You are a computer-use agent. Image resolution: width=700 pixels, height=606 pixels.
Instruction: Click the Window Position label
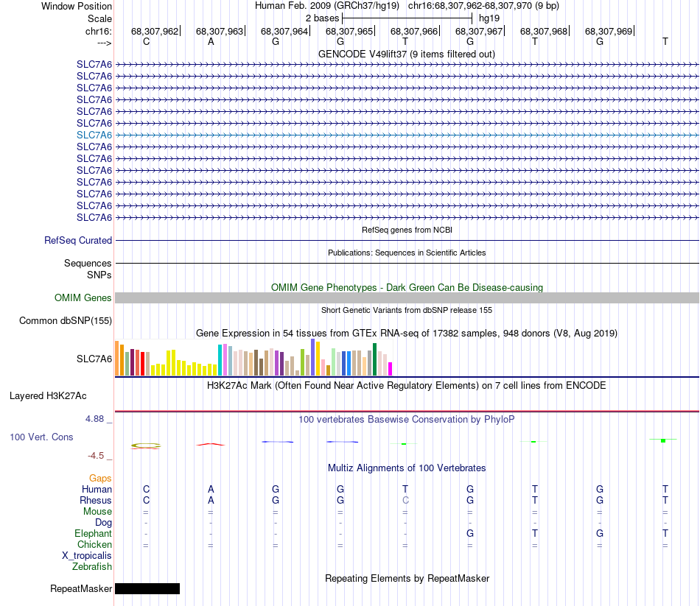tap(77, 6)
